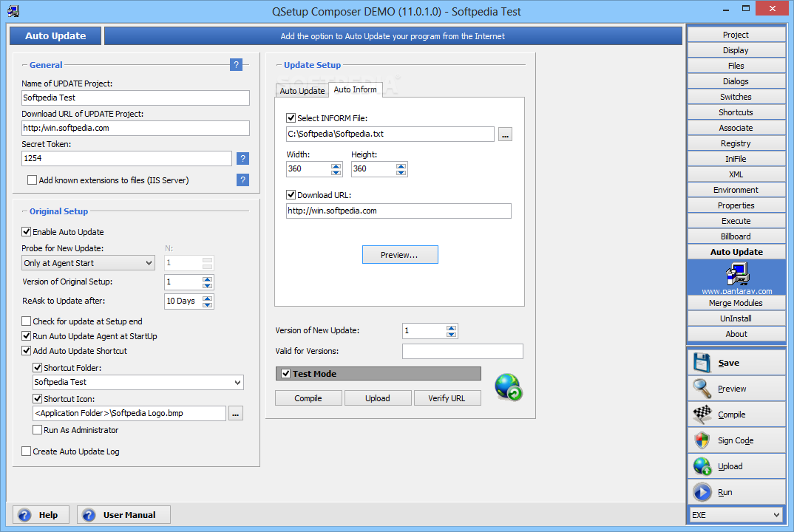This screenshot has width=794, height=532.
Task: Open the Shortcut Folder dropdown
Action: [x=237, y=383]
